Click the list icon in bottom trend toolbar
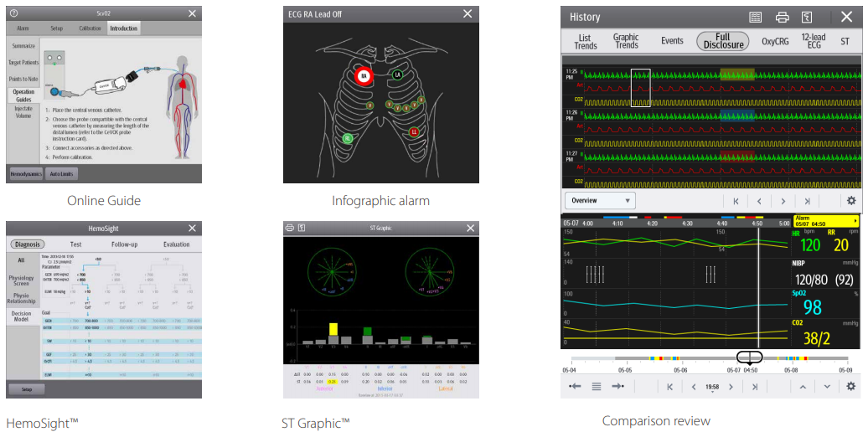Screen dimensions: 868x432 [x=597, y=387]
